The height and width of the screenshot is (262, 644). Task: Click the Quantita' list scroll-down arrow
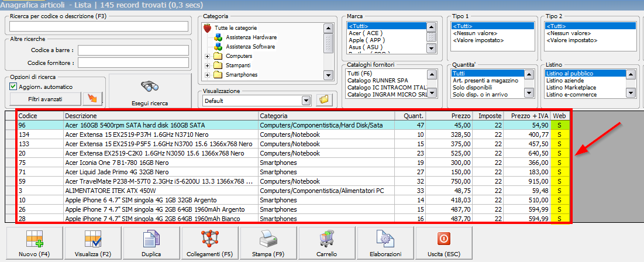click(x=529, y=94)
